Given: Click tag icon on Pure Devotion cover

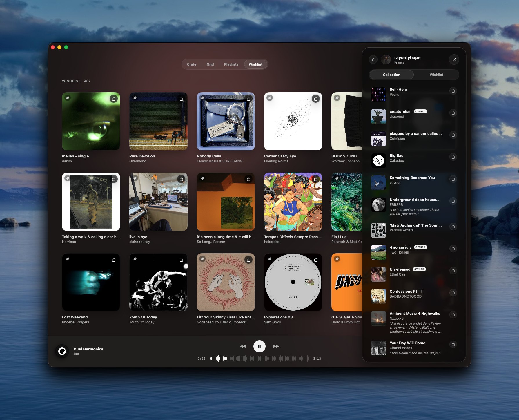Looking at the screenshot, I should (135, 98).
